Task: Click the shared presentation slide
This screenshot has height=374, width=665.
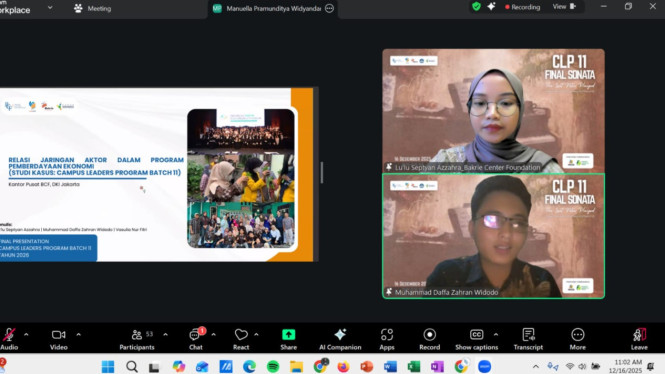Action: click(x=156, y=175)
